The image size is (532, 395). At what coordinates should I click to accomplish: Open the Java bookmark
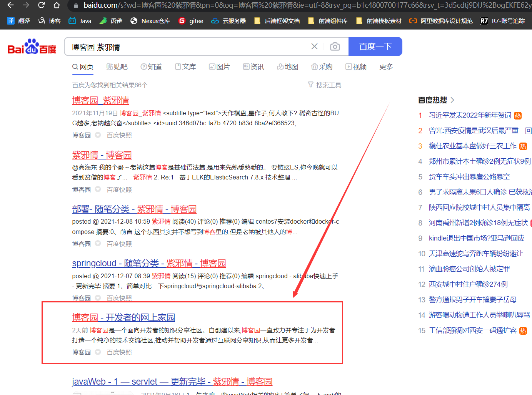[x=80, y=21]
